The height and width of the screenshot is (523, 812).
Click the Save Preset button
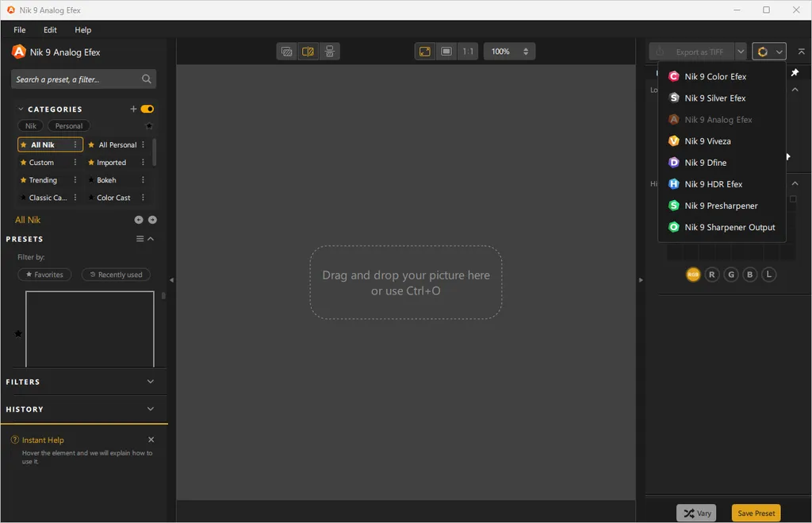[x=756, y=513]
